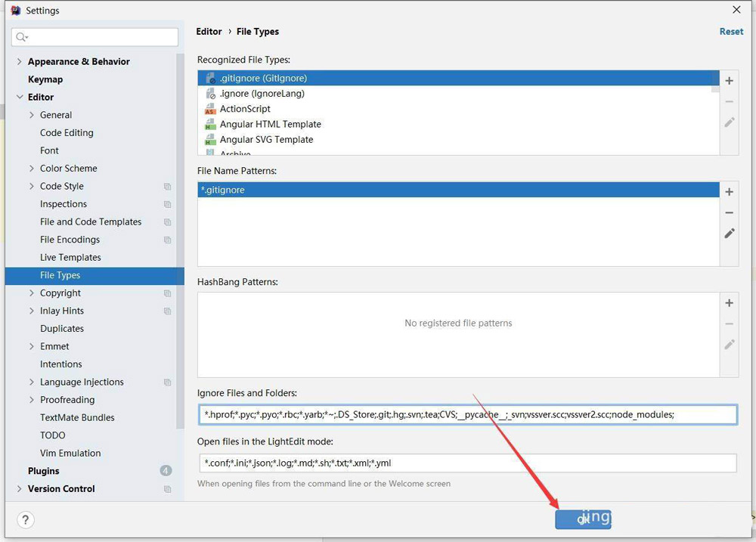Click the Ignore Files and Folders field
The image size is (756, 542).
(x=466, y=414)
